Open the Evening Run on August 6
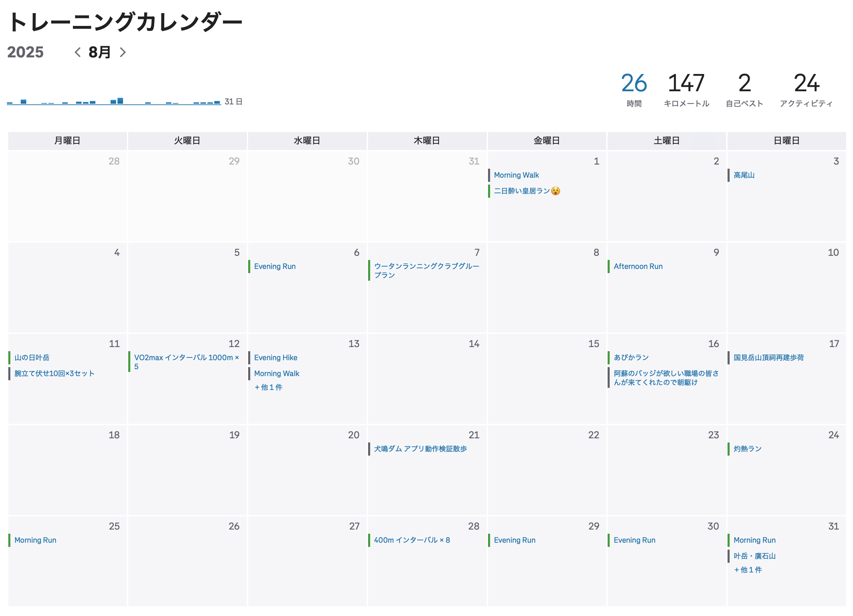Image resolution: width=853 pixels, height=616 pixels. (x=275, y=266)
